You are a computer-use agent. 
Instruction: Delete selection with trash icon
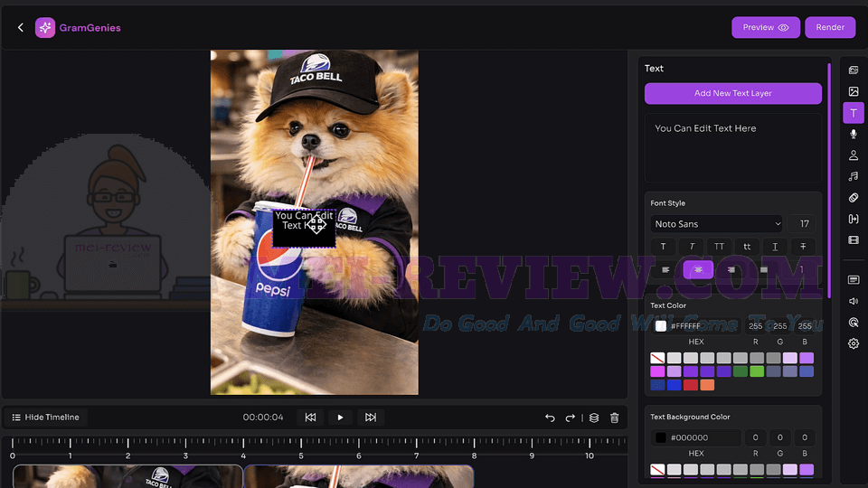[x=615, y=418]
